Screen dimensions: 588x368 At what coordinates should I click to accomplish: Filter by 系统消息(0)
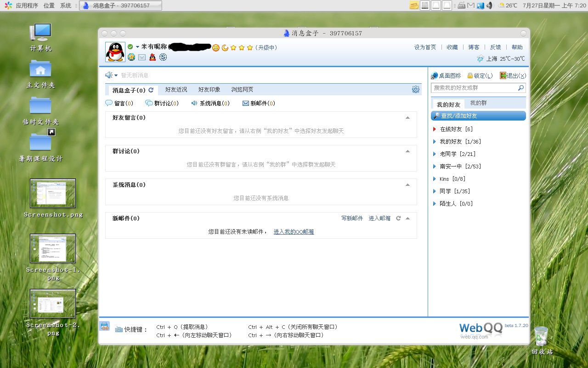[x=210, y=103]
